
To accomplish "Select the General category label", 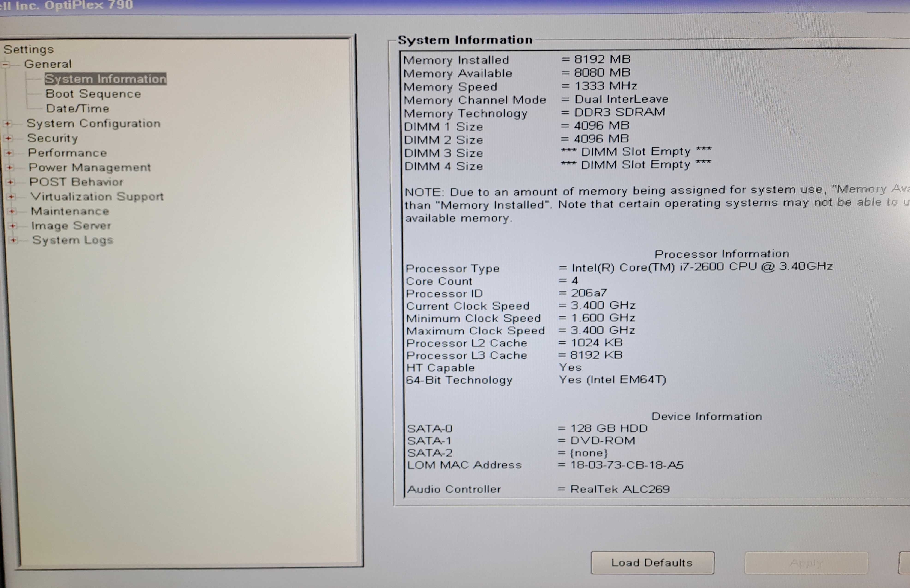I will [48, 64].
